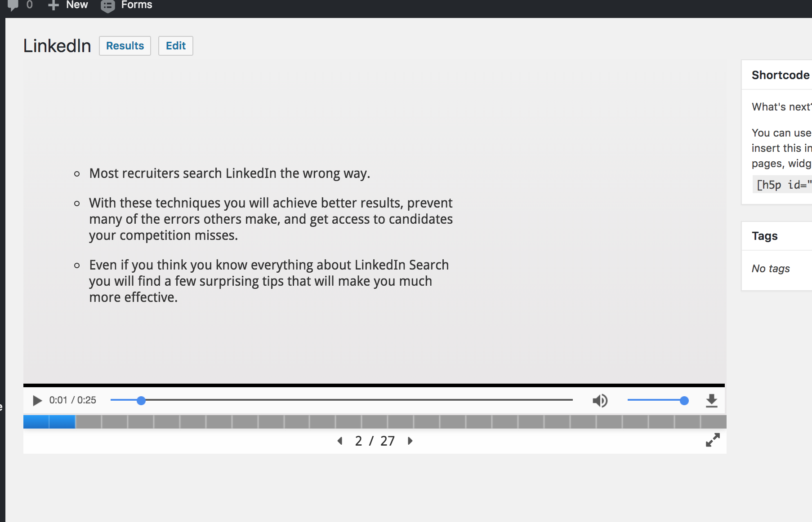Open the Results page
Screen dimensions: 812x522
pyautogui.click(x=125, y=46)
